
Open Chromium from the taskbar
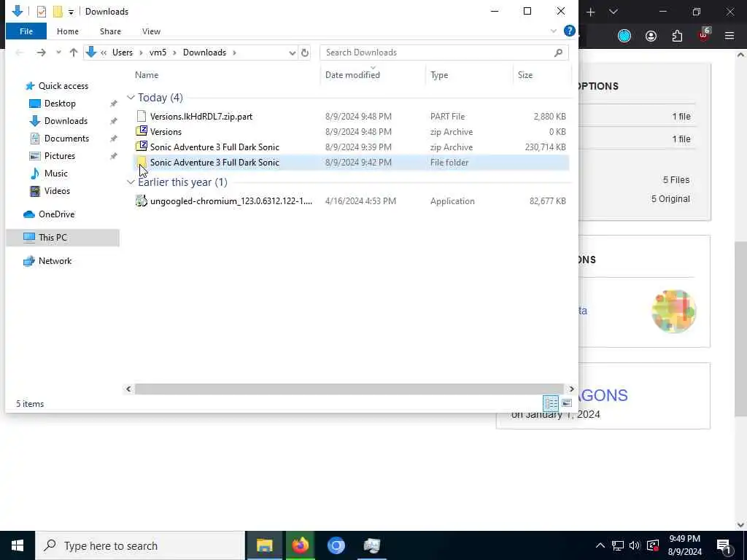pos(336,545)
